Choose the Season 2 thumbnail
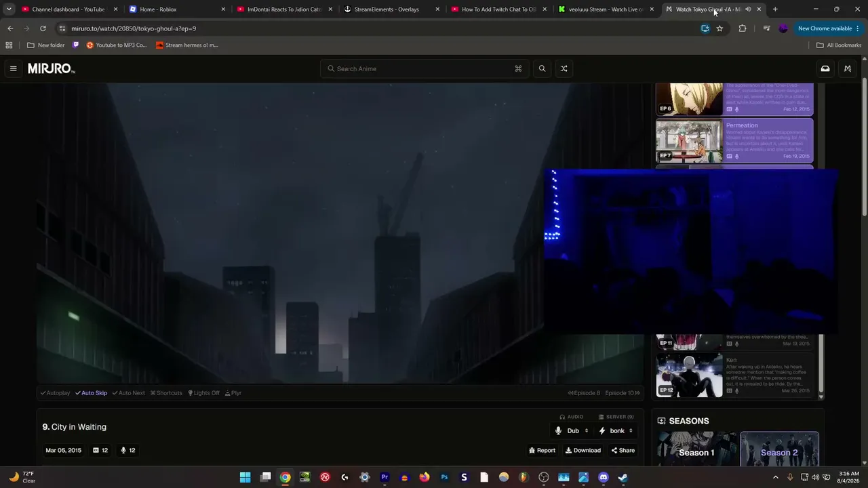 coord(779,449)
